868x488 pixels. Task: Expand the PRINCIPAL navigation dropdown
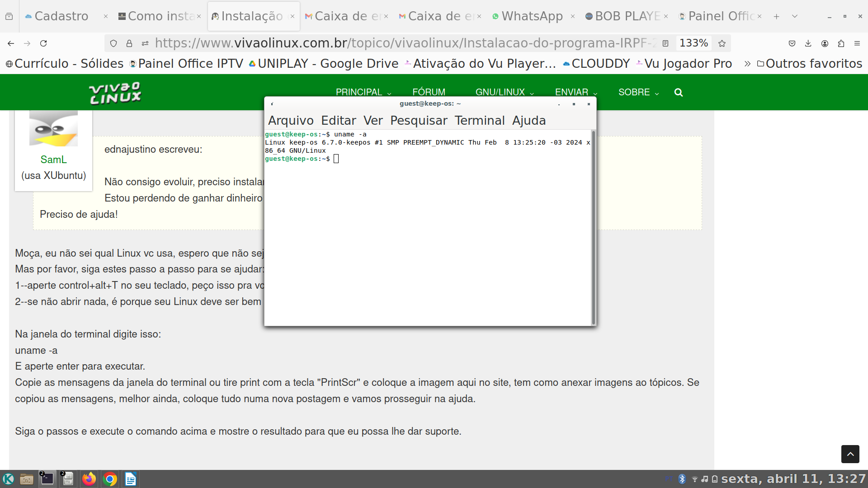point(363,92)
